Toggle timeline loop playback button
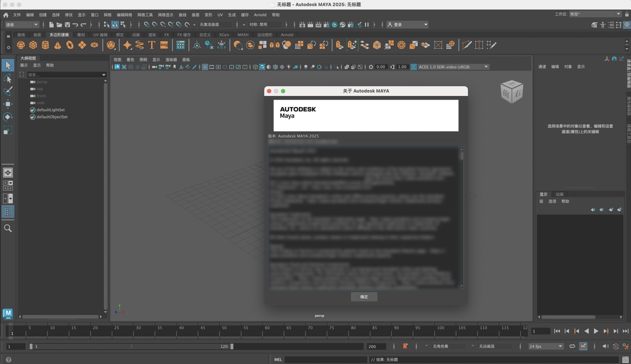Screen dimensions: 631x364 572,346
